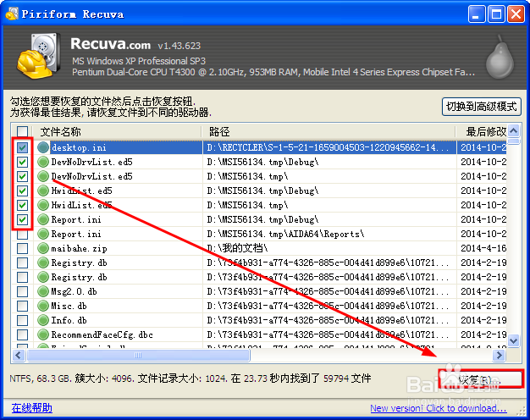Image resolution: width=530 pixels, height=420 pixels.
Task: Click the horizontal scrollbar right arrow
Action: point(499,355)
